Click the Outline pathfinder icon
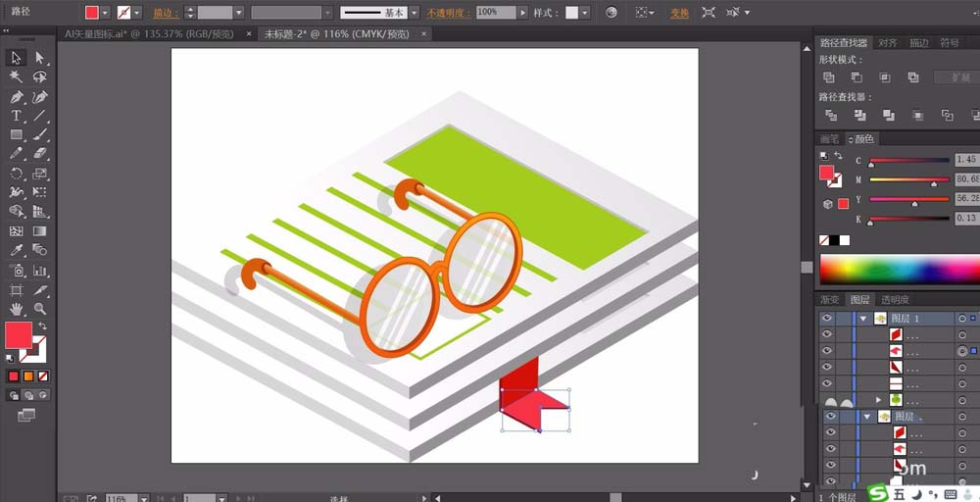The width and height of the screenshot is (980, 502). (x=948, y=115)
